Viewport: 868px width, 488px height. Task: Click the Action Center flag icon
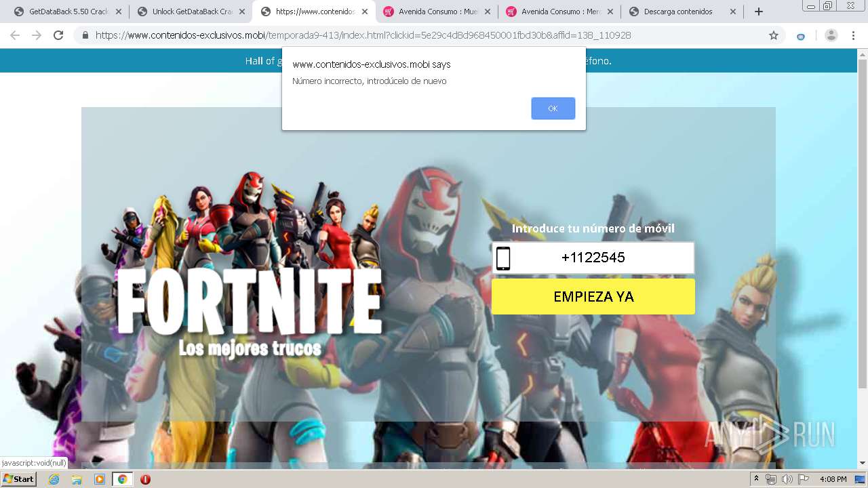804,479
